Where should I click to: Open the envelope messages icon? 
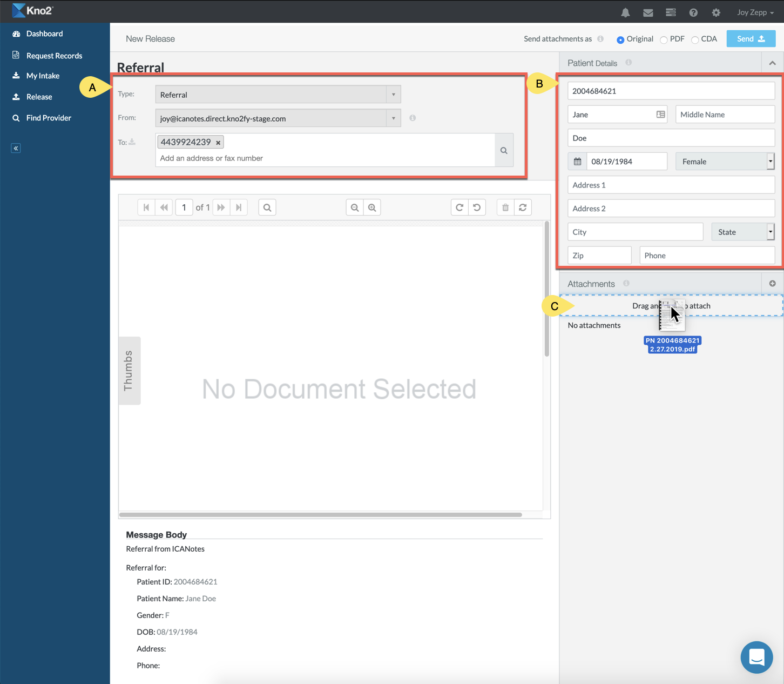(x=648, y=12)
